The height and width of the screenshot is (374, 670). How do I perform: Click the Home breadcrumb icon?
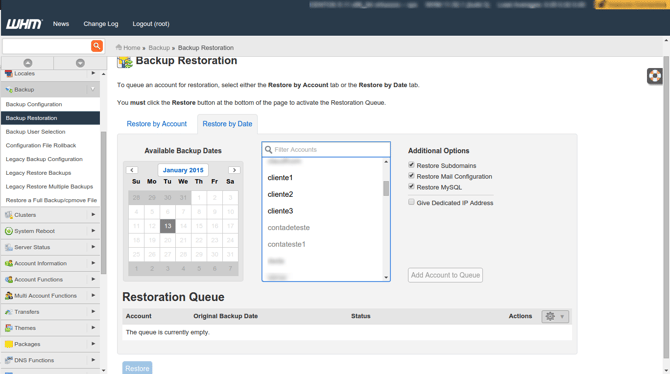coord(119,47)
